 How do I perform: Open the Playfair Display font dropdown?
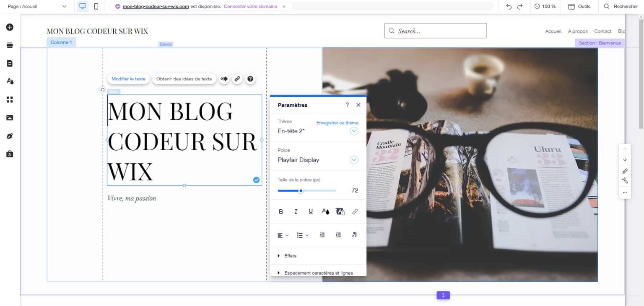[x=354, y=160]
